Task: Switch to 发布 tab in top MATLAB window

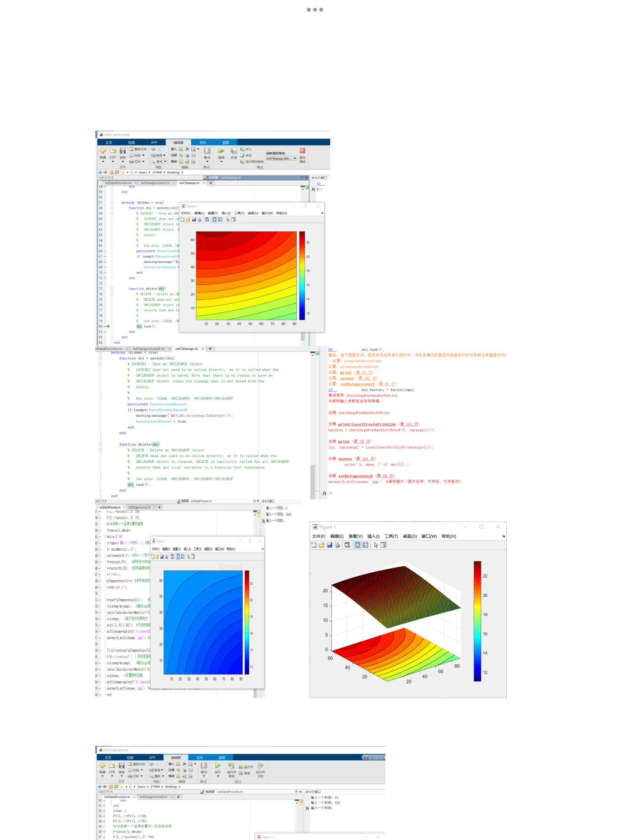Action: pos(203,143)
